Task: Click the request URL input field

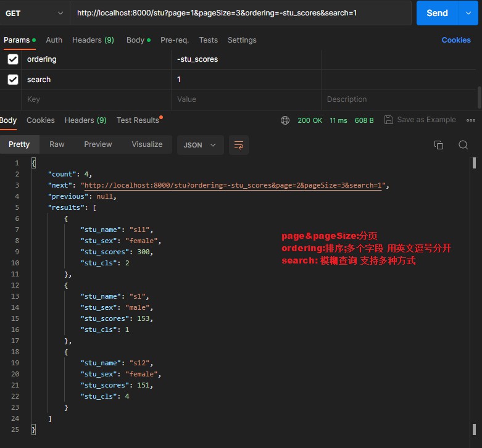Action: 241,13
